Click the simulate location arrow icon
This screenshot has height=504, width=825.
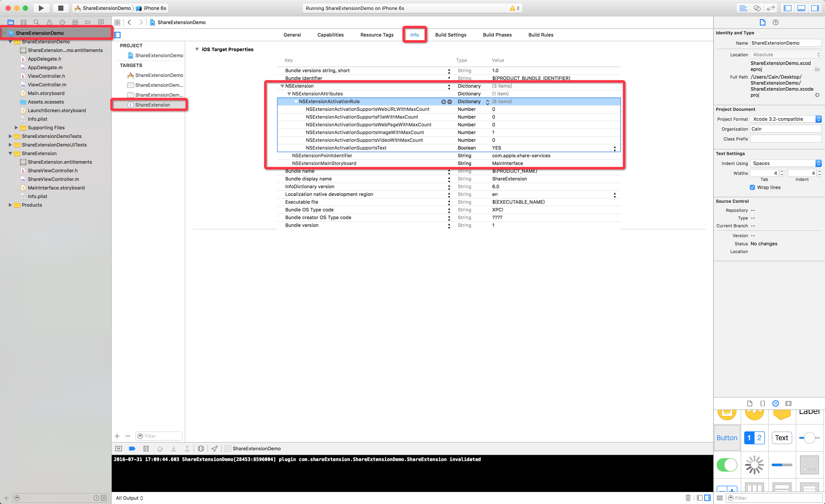coord(215,448)
